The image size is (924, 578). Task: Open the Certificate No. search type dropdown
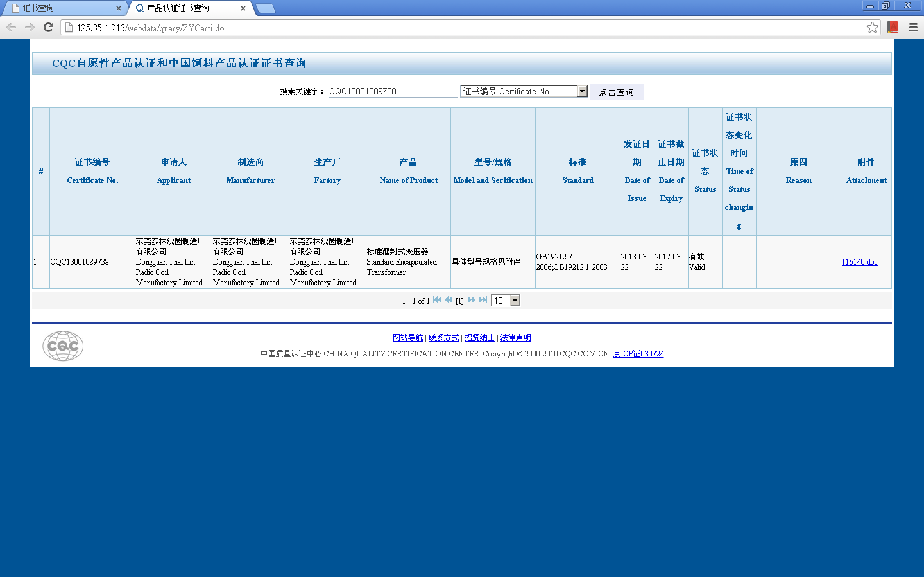(524, 91)
